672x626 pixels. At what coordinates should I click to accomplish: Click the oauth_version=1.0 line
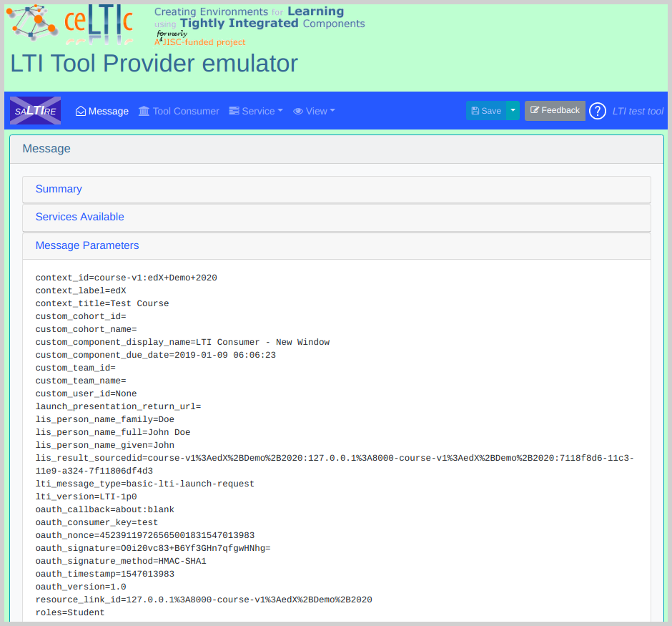pyautogui.click(x=81, y=587)
